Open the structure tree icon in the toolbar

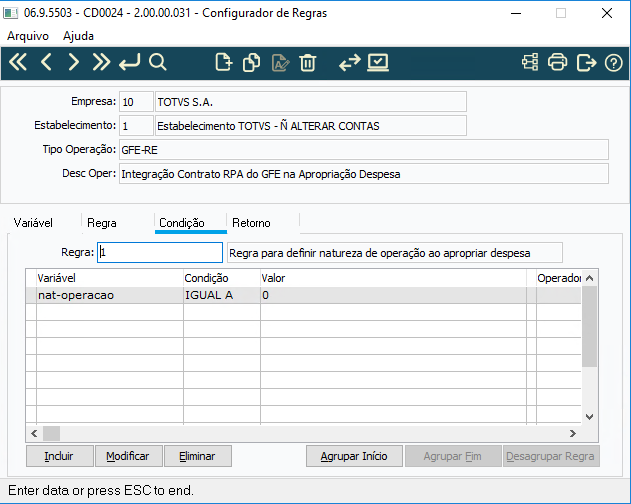530,62
